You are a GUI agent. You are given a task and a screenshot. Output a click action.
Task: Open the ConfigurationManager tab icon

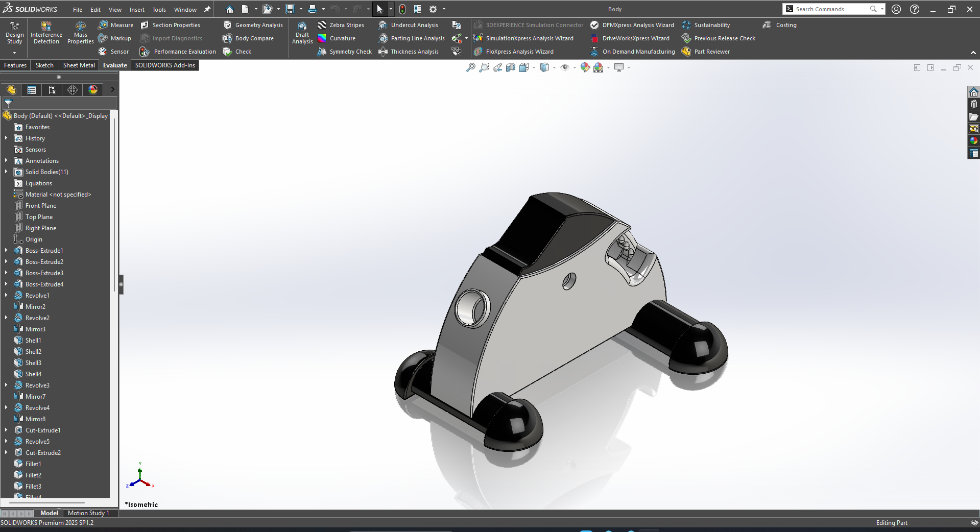click(x=52, y=90)
